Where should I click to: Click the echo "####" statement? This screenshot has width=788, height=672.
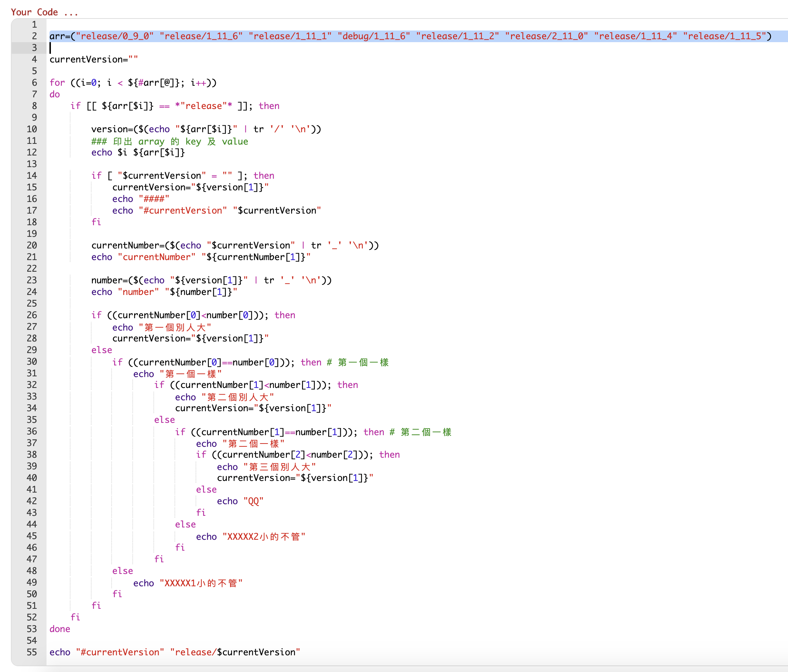pyautogui.click(x=141, y=199)
